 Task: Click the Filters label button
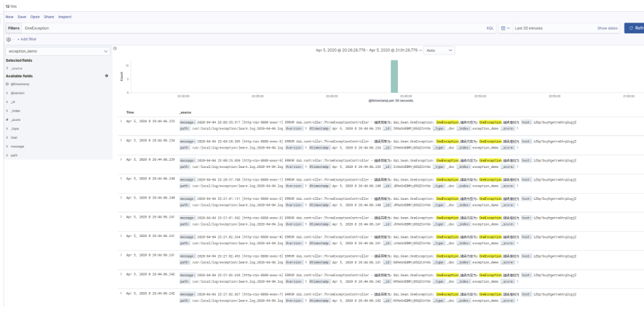[x=13, y=29]
